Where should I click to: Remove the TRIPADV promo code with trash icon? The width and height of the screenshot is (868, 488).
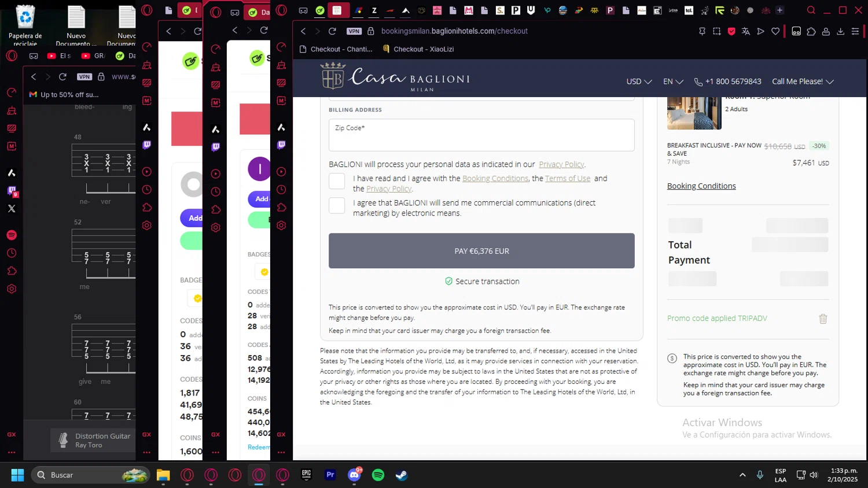click(x=823, y=319)
